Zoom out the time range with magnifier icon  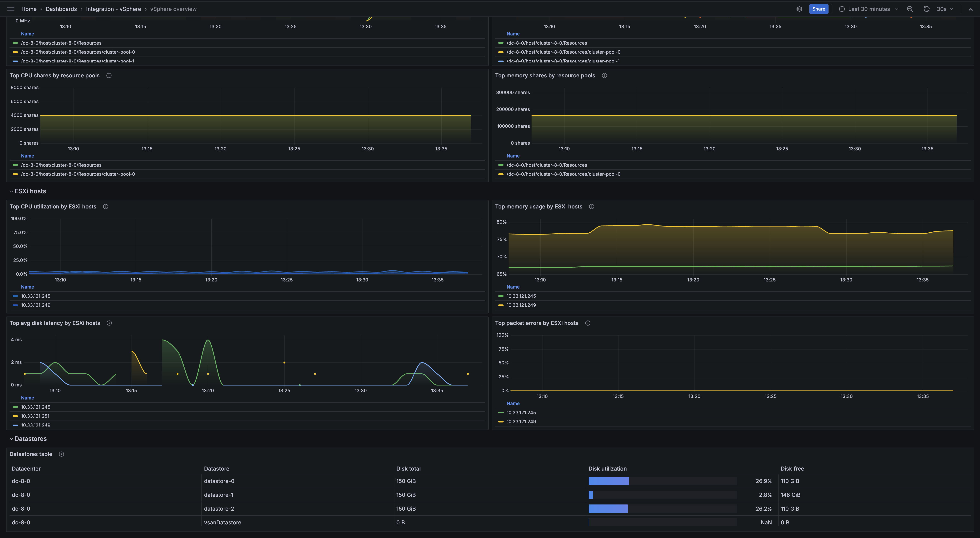(910, 9)
